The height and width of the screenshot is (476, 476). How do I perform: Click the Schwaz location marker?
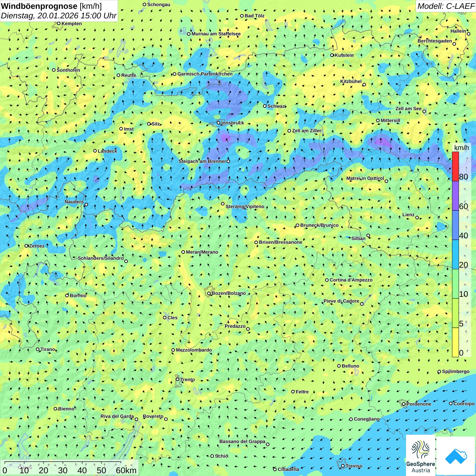[x=265, y=106]
